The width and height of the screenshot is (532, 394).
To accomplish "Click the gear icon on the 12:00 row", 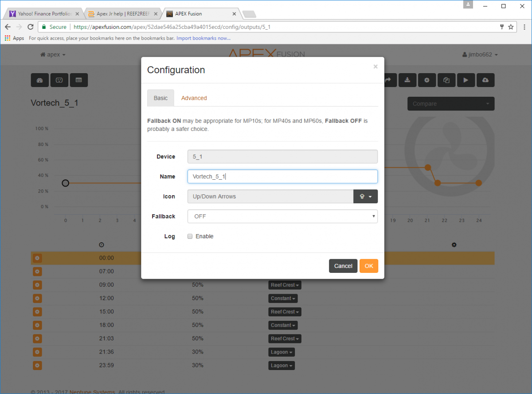I will point(37,298).
